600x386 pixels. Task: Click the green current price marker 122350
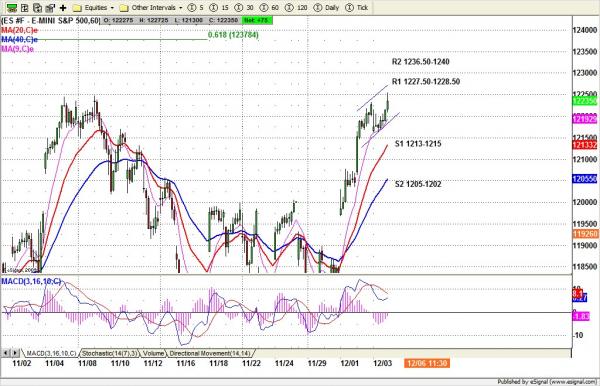(585, 101)
